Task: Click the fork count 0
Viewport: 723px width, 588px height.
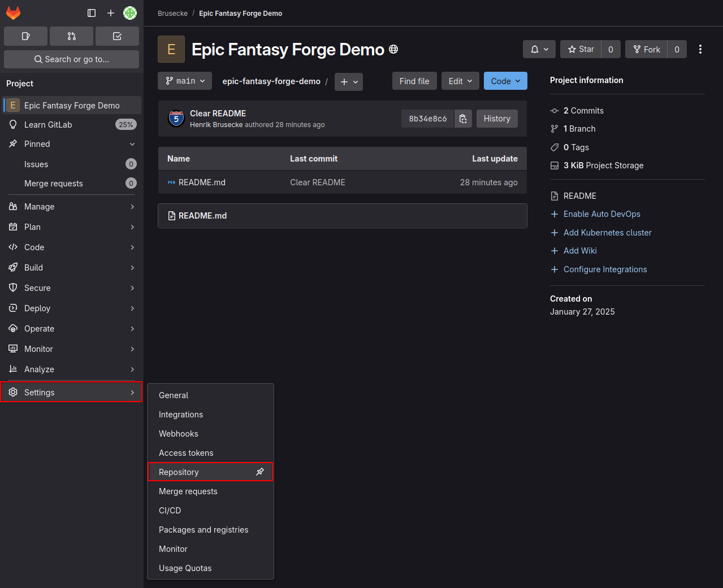Action: click(x=677, y=49)
